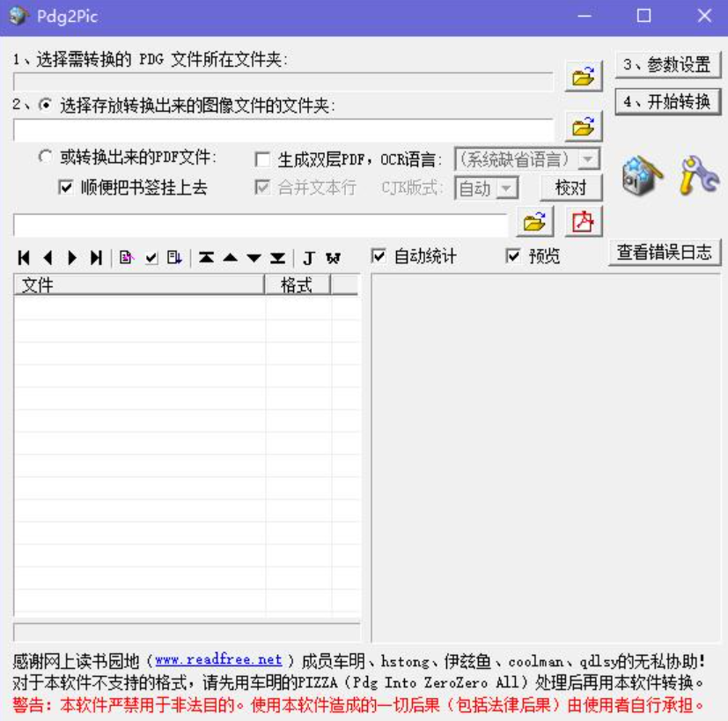Click the list sort-down toolbar icon
728x721 pixels.
(x=174, y=258)
